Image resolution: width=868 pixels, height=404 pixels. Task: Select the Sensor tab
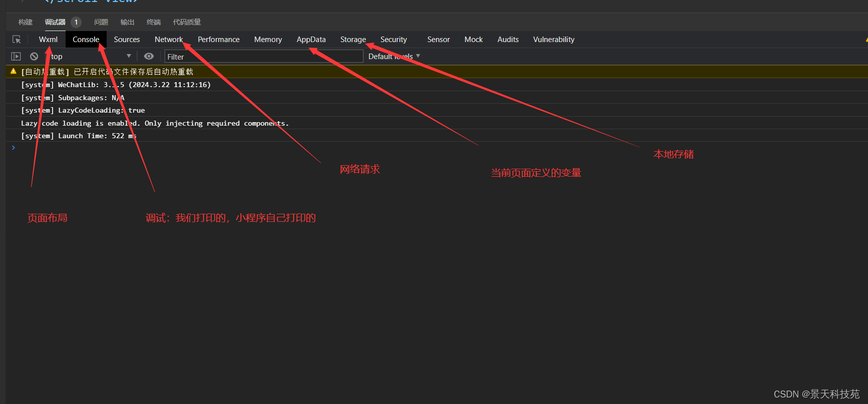[x=439, y=40]
